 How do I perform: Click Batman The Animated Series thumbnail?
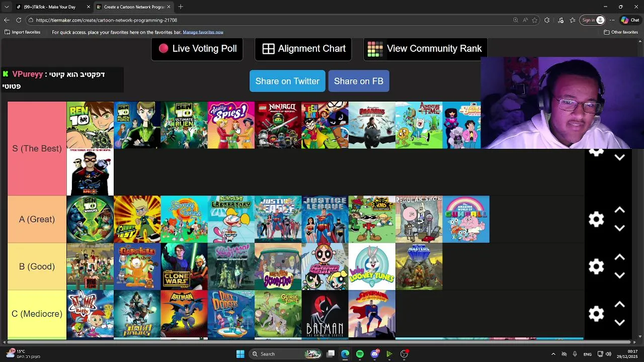[x=325, y=314]
